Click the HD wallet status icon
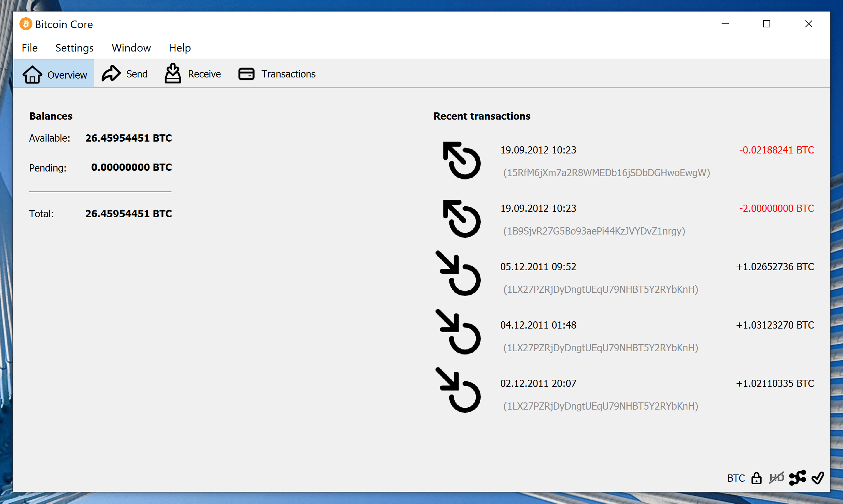The image size is (843, 504). (776, 478)
